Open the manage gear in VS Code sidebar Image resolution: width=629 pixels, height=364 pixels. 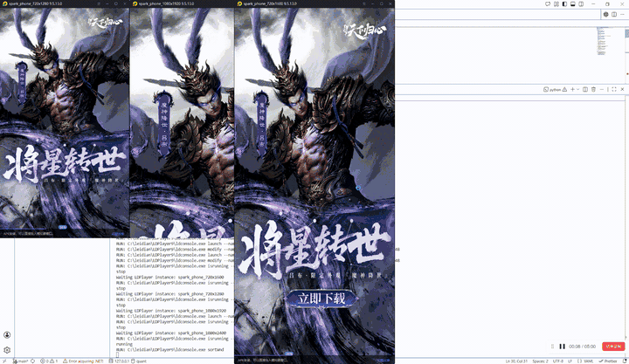point(7,350)
